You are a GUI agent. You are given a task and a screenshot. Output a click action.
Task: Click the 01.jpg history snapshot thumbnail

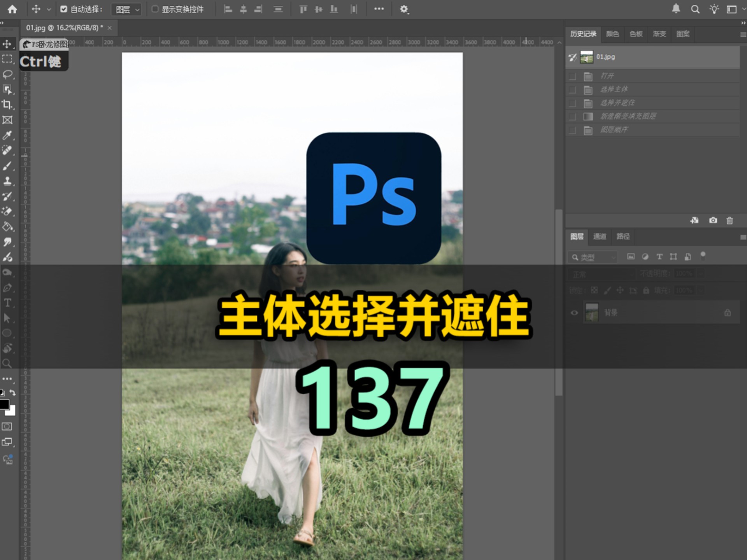(x=586, y=57)
